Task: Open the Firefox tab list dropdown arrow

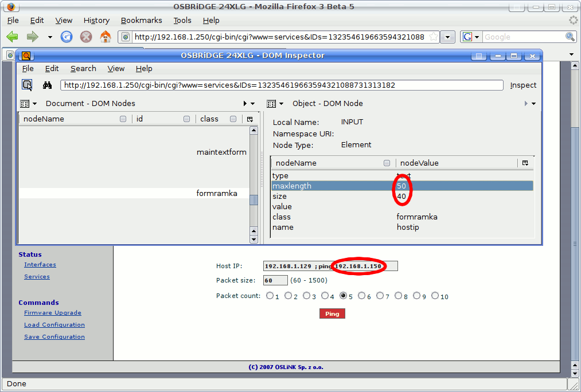Action: [x=571, y=54]
